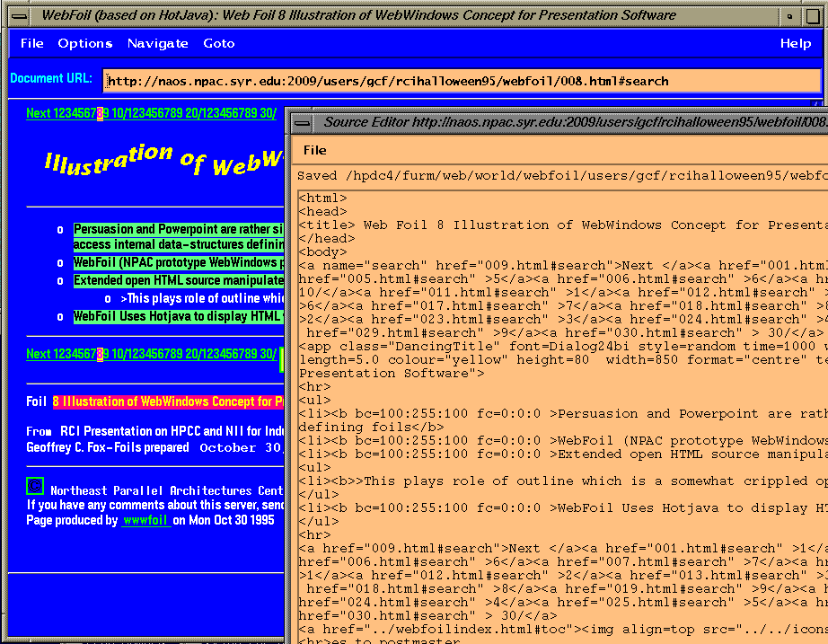
Task: Maximize the WebFoil window
Action: click(813, 16)
